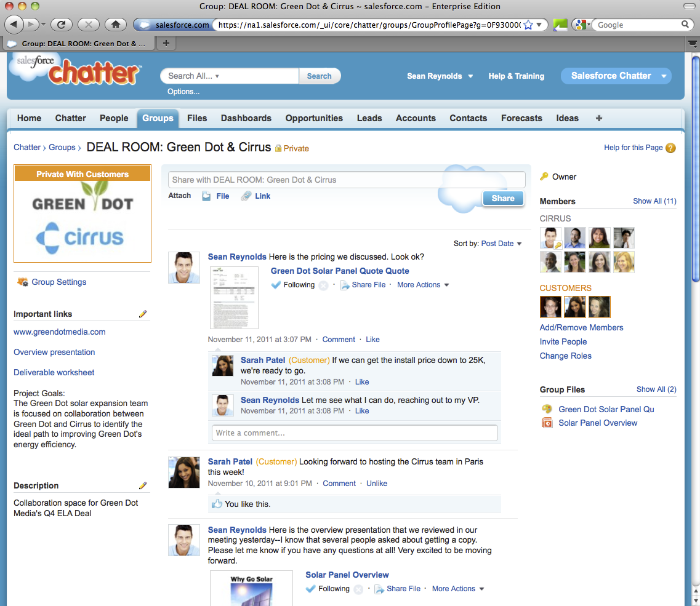Reload the page with the refresh icon
Image resolution: width=700 pixels, height=606 pixels.
[61, 25]
